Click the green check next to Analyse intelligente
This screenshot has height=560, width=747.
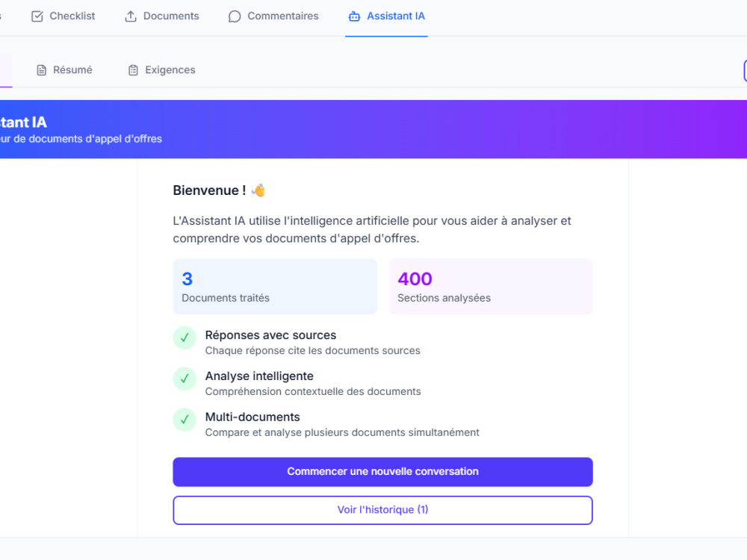[185, 379]
